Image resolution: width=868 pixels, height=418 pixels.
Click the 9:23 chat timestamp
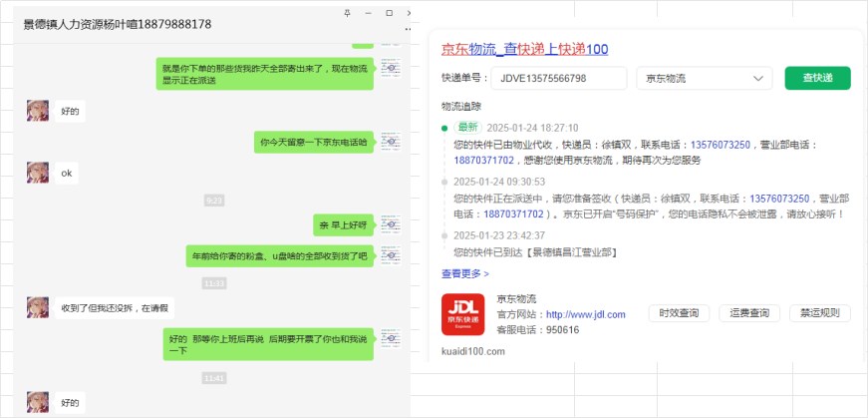214,201
